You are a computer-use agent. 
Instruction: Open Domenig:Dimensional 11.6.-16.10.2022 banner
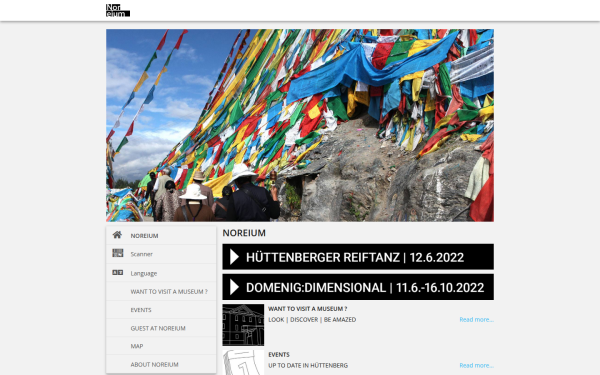[358, 287]
